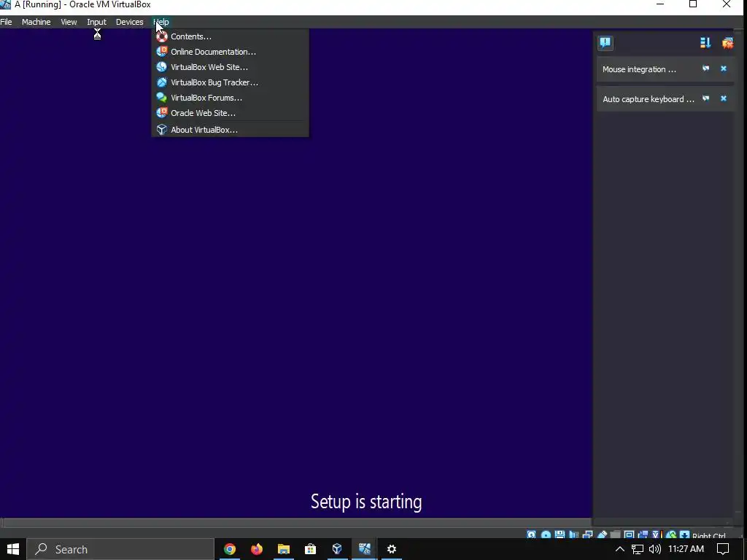Image resolution: width=747 pixels, height=560 pixels.
Task: Click the optical disc status icon
Action: (546, 534)
